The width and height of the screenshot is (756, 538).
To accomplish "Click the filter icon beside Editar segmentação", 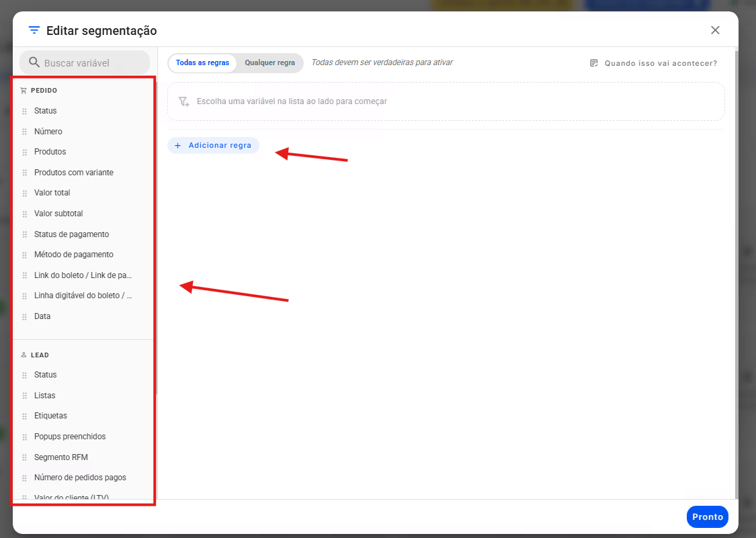I will coord(34,30).
